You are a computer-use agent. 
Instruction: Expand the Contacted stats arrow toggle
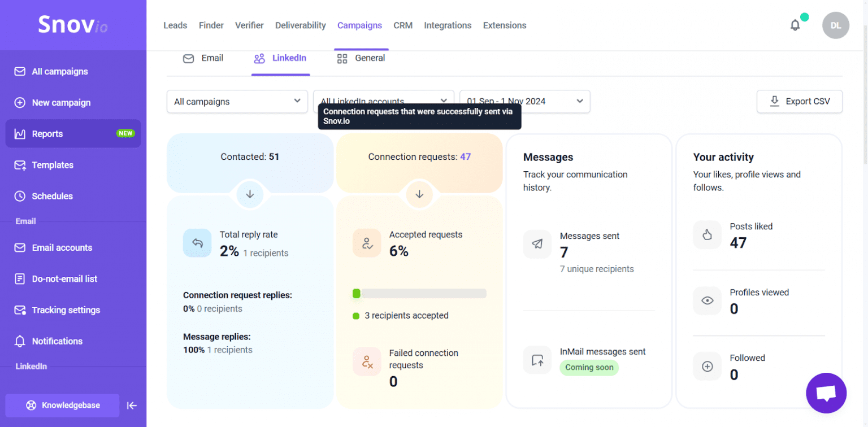click(250, 194)
